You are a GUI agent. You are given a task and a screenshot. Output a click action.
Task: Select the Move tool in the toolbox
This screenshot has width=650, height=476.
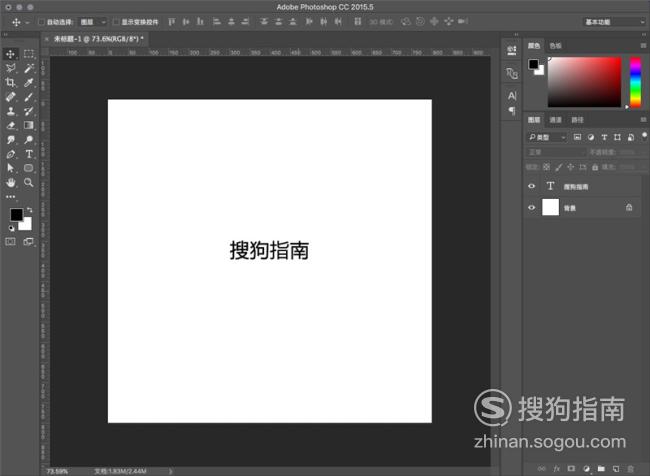pyautogui.click(x=10, y=54)
